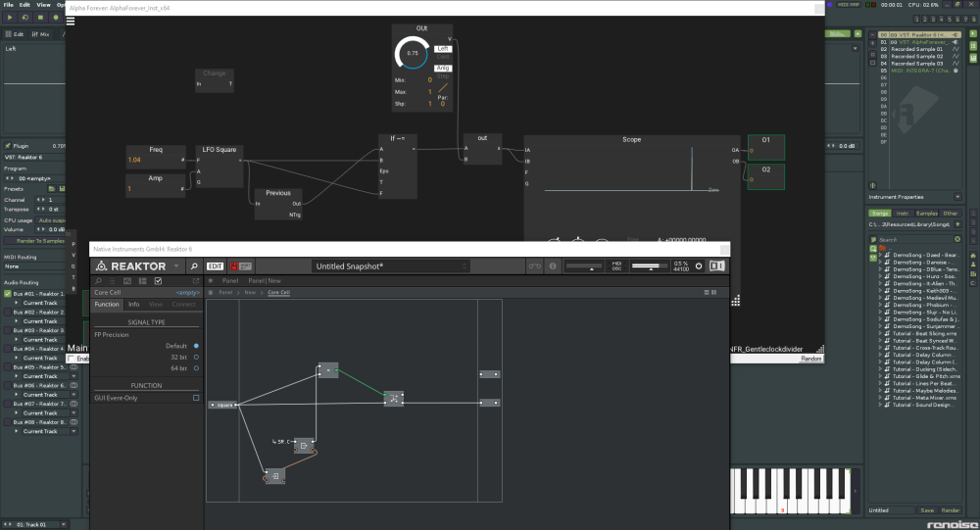The image size is (980, 530).
Task: Select Default FP precision radio
Action: [196, 346]
